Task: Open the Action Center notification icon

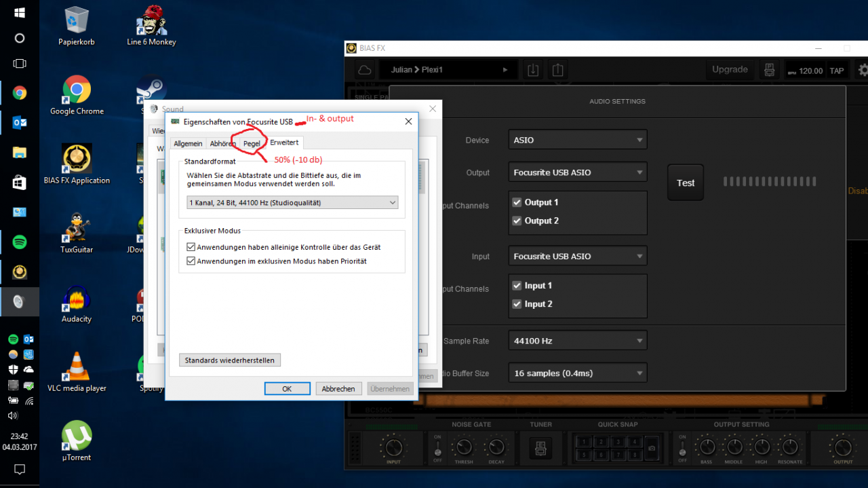Action: (x=20, y=469)
